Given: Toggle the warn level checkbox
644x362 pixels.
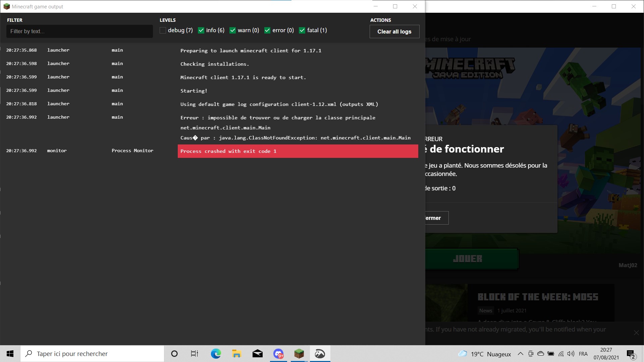Looking at the screenshot, I should 232,31.
